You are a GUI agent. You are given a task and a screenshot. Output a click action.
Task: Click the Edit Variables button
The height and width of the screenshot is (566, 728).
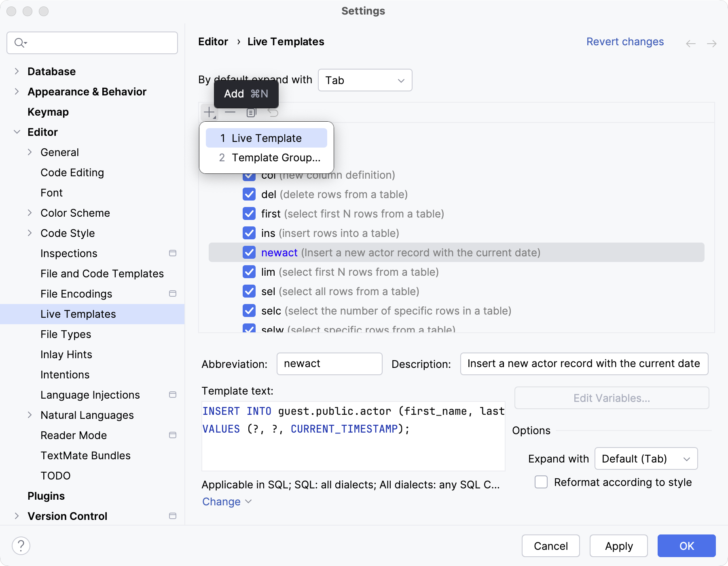(611, 398)
